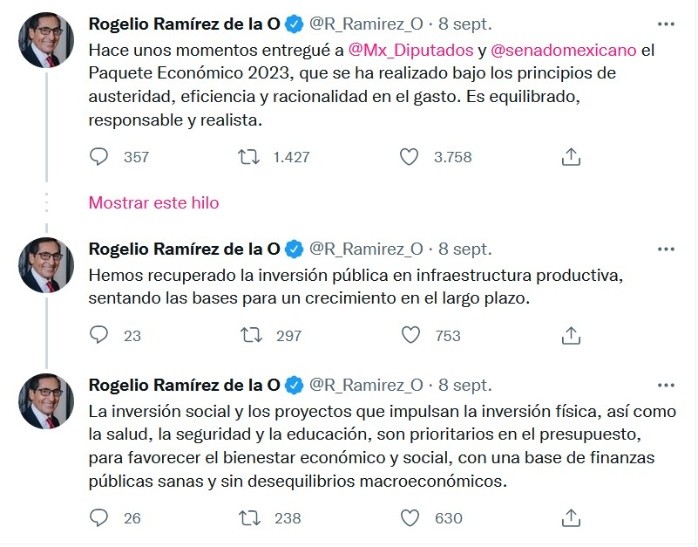Open more options on the first tweet

[x=665, y=22]
